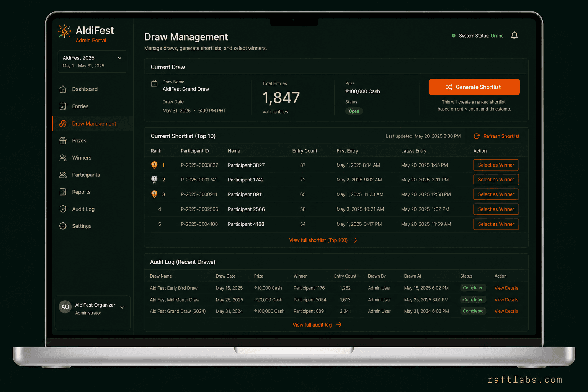The image size is (588, 392).
Task: Click the Open status badge
Action: [354, 111]
